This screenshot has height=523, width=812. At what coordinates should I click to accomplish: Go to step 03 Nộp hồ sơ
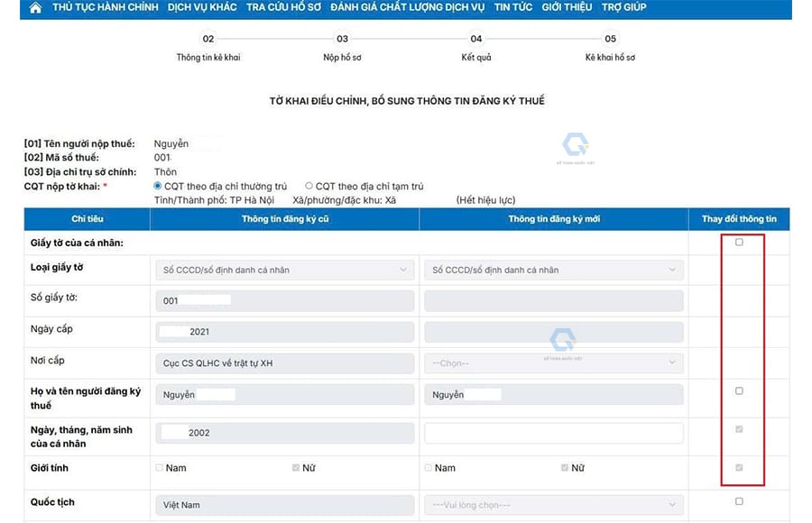342,40
